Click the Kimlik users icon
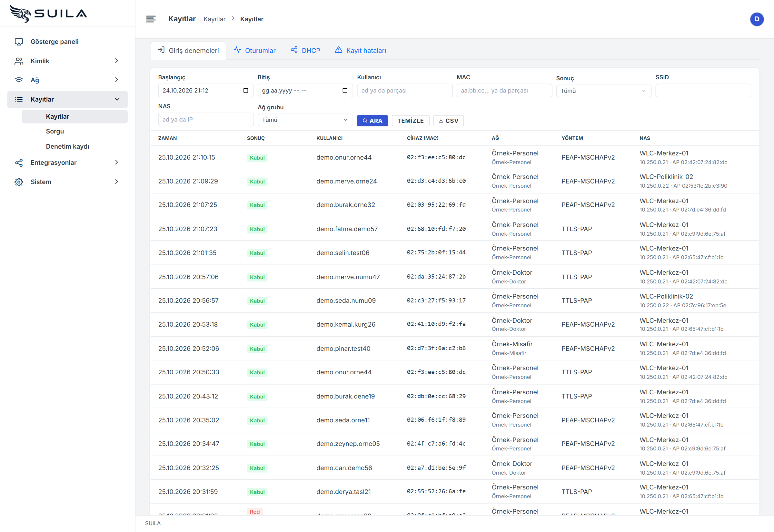This screenshot has height=532, width=774. (19, 61)
